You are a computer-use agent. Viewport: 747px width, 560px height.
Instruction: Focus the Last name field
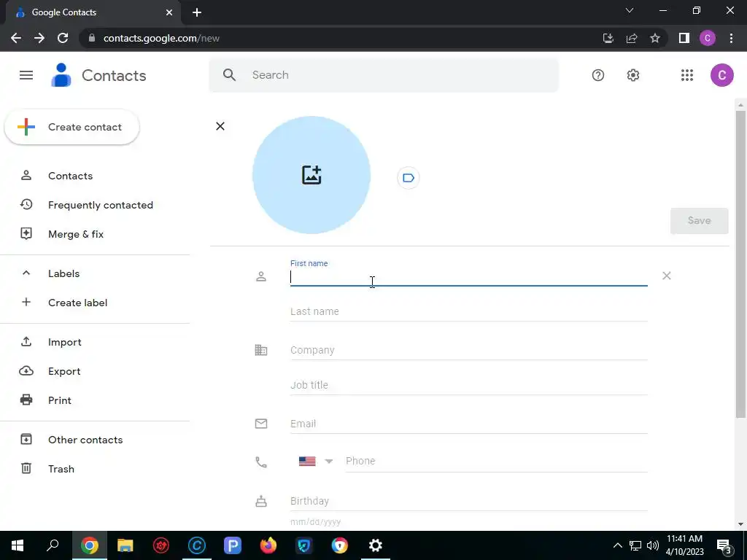click(469, 311)
